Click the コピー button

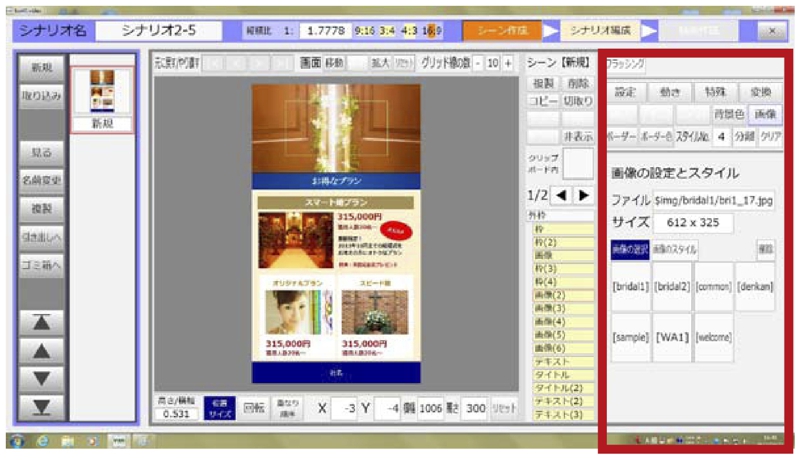point(543,101)
